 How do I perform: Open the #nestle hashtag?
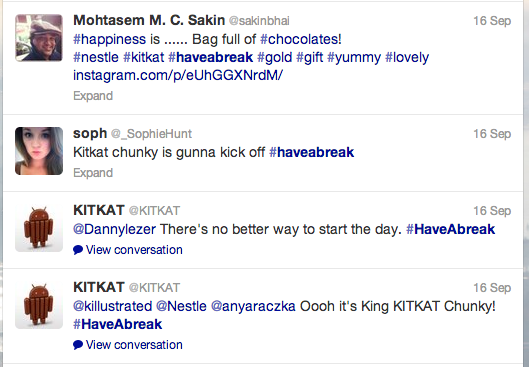pos(96,57)
